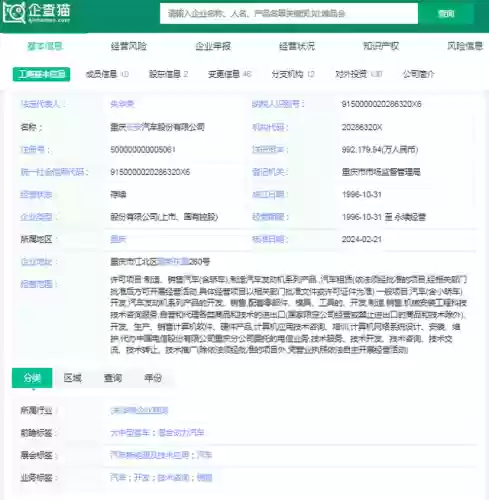
Task: Click the company name value 重庆…汽车股份有限公司
Action: 157,127
